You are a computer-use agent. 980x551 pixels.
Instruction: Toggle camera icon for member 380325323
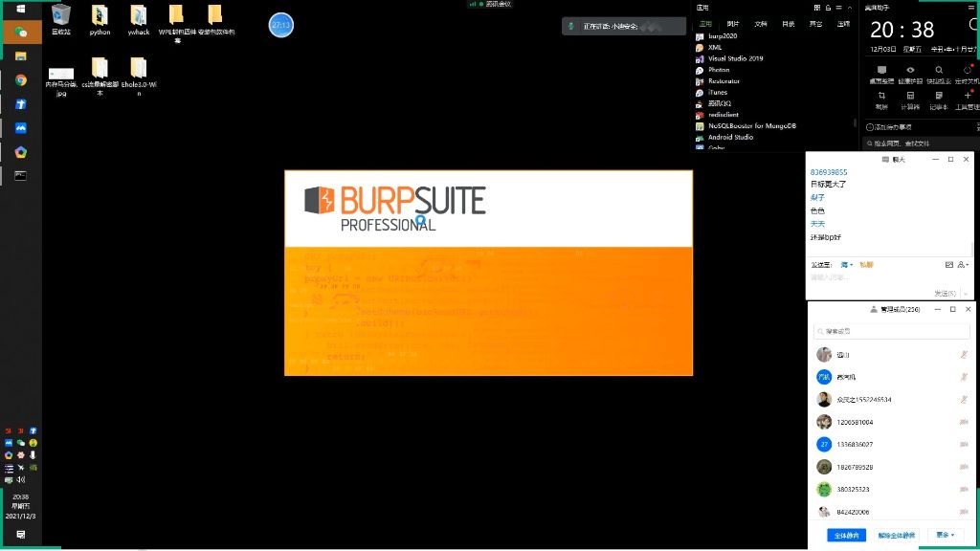pos(964,490)
